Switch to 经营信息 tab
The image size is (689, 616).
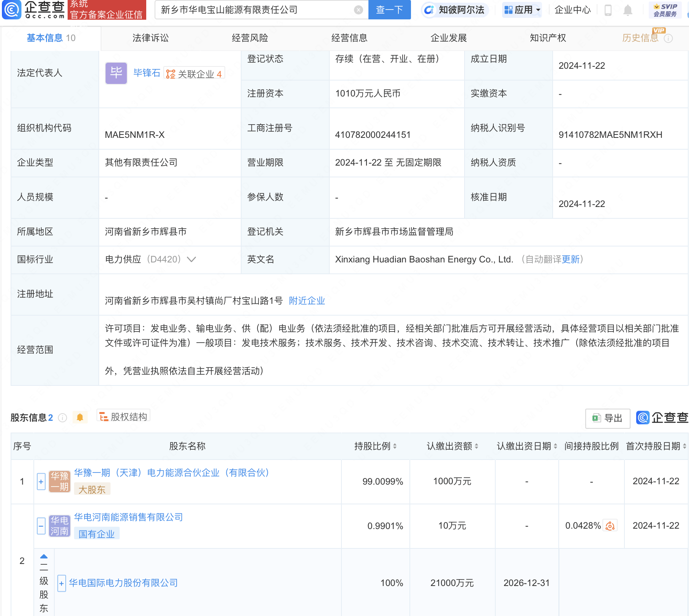(x=349, y=38)
